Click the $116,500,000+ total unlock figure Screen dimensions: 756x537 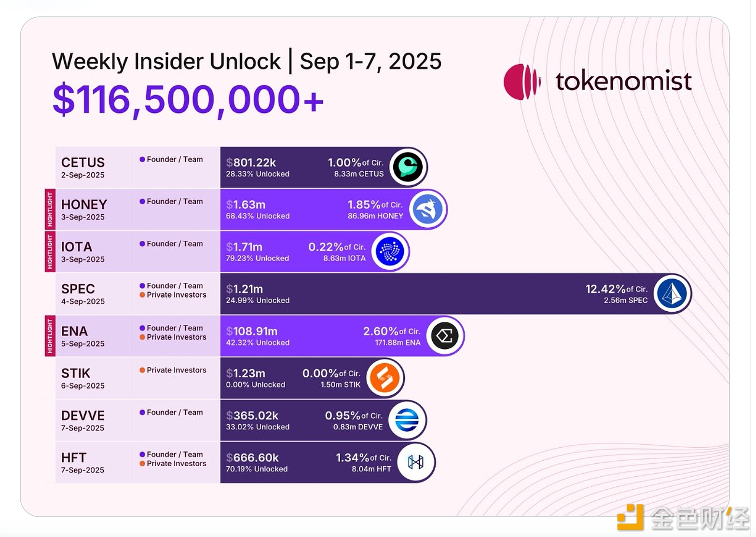click(x=188, y=100)
